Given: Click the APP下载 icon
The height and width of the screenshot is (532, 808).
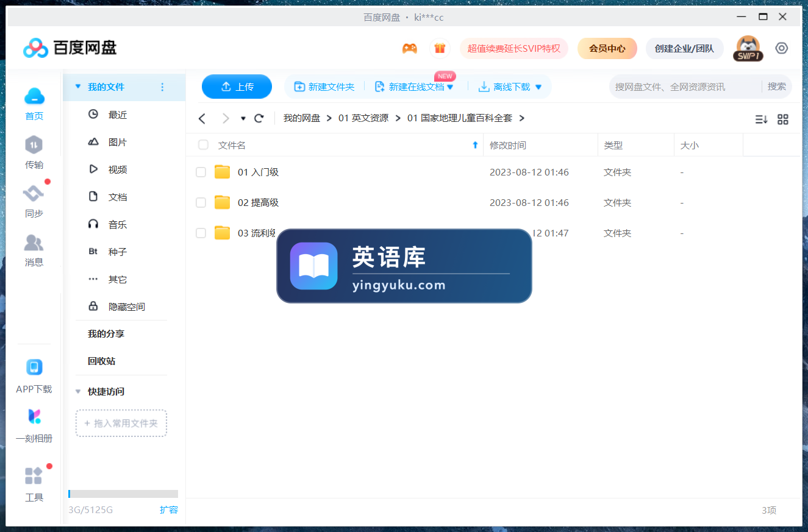Looking at the screenshot, I should (34, 367).
